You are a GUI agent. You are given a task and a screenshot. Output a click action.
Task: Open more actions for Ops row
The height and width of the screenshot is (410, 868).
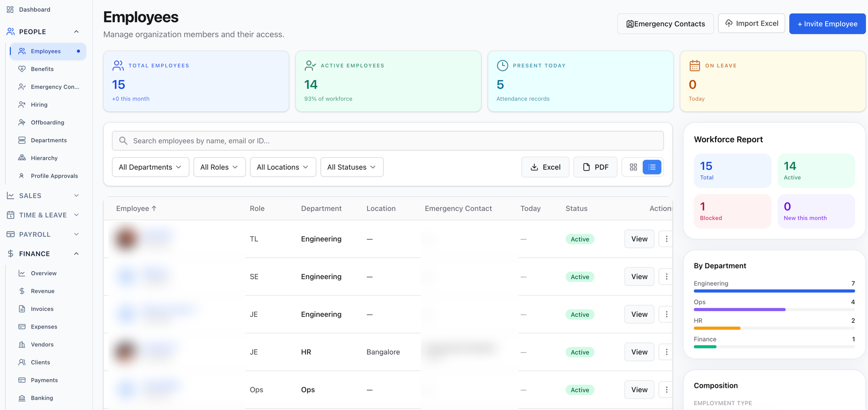[x=666, y=390]
